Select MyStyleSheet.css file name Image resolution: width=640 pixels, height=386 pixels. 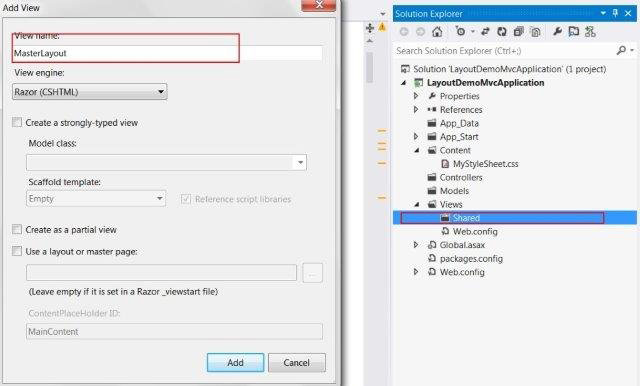(x=485, y=164)
